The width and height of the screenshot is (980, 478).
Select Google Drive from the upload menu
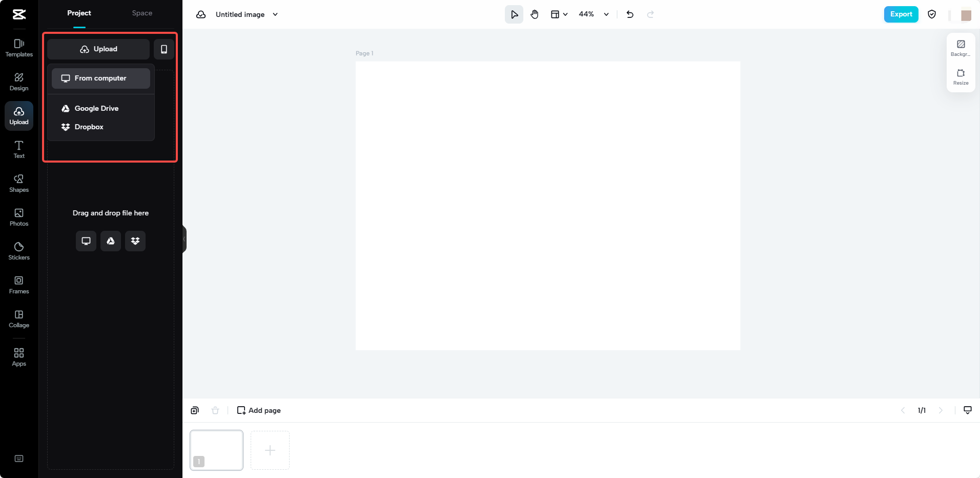click(96, 108)
